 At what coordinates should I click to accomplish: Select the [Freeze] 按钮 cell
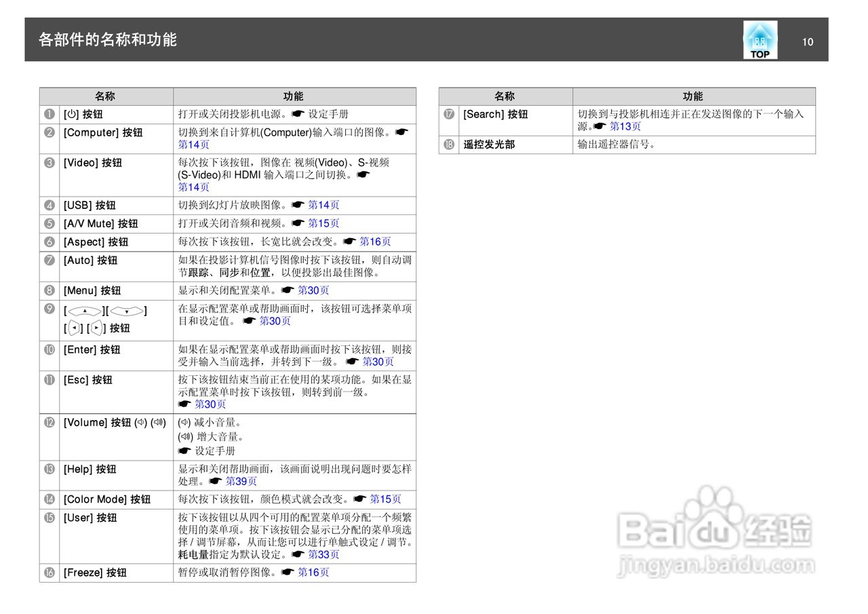tap(116, 573)
